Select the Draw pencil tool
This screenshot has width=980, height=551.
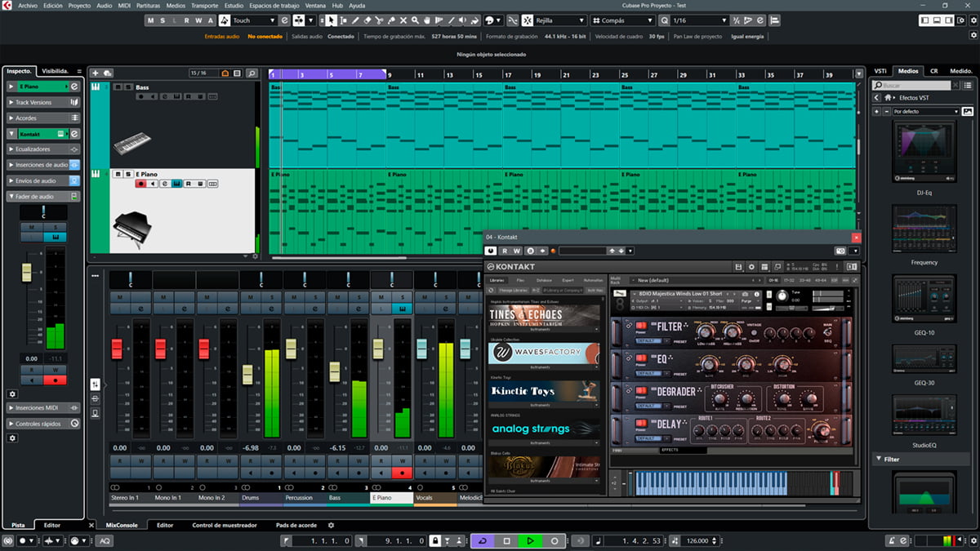[x=355, y=20]
